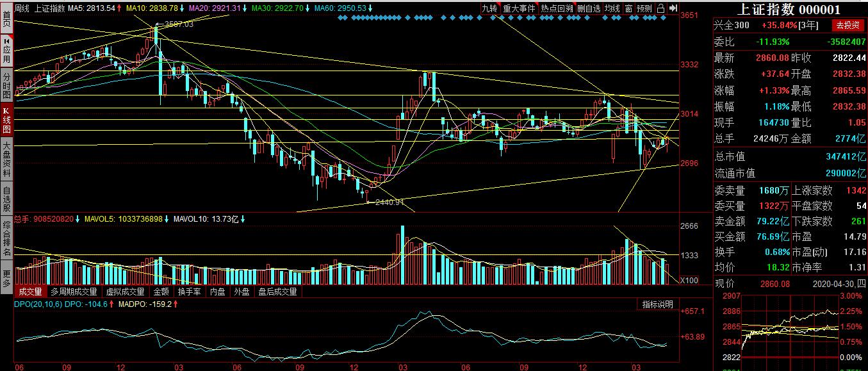Viewport: 868px width, 371px height.
Task: Click the MAVOL10: 13.73亿 label
Action: (206, 219)
